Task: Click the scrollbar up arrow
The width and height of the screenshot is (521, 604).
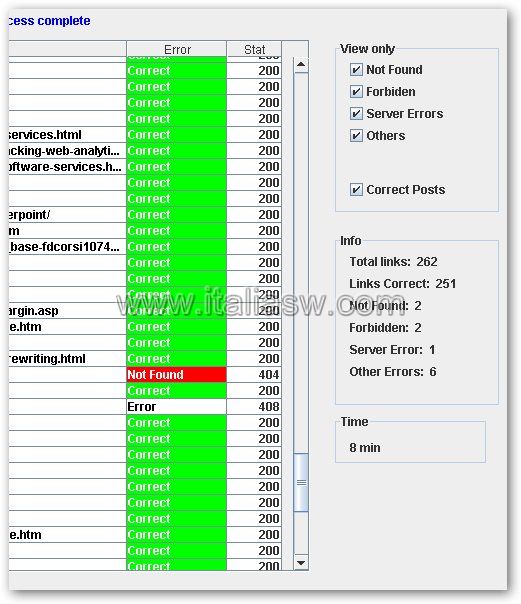Action: tap(301, 65)
